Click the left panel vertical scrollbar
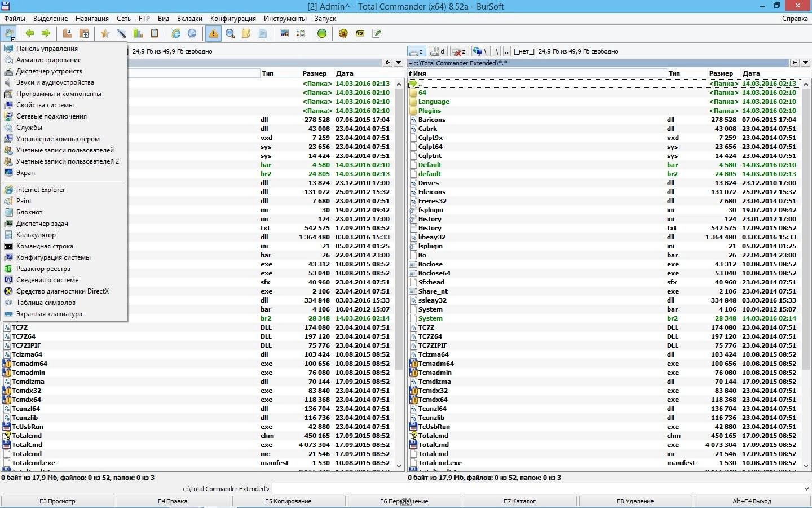Screen dimensions: 812x508 coord(399,274)
